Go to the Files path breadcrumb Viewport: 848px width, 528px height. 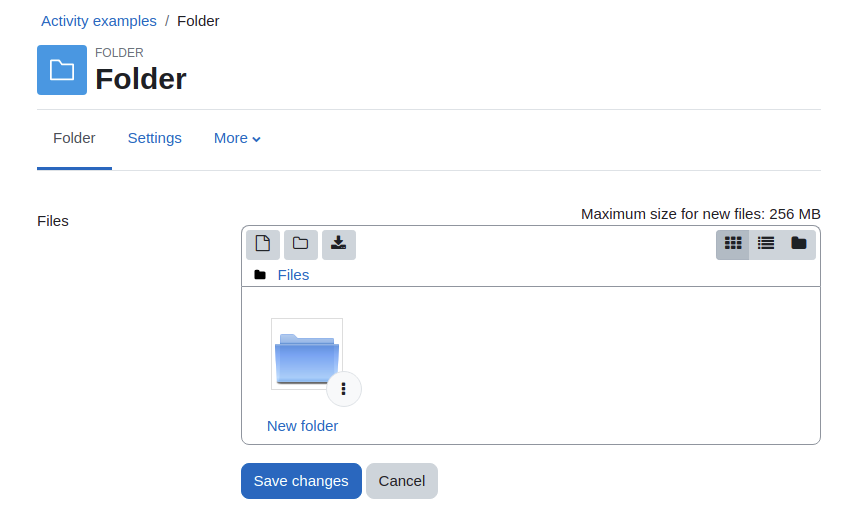click(x=293, y=275)
